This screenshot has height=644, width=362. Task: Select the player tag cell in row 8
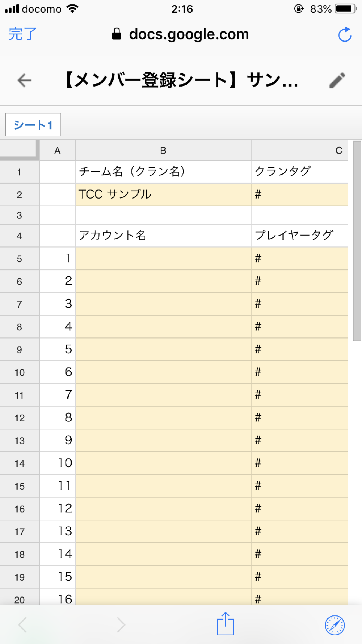[x=299, y=327]
